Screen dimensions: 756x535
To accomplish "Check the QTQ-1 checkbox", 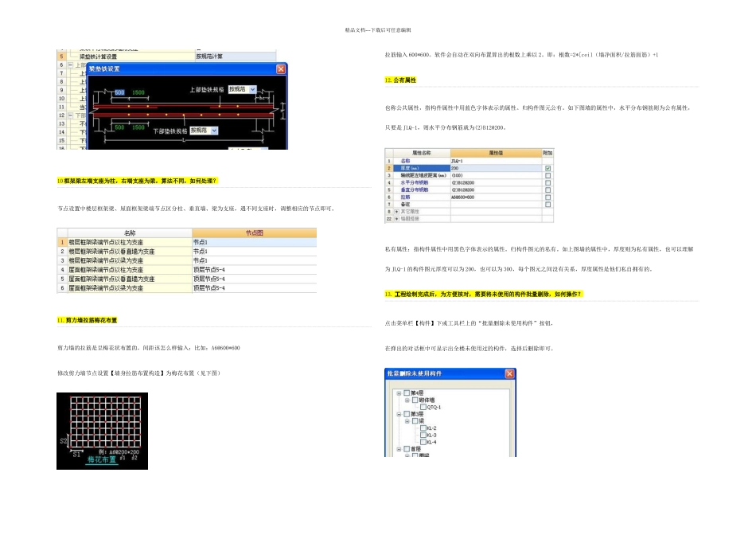I will tap(423, 407).
